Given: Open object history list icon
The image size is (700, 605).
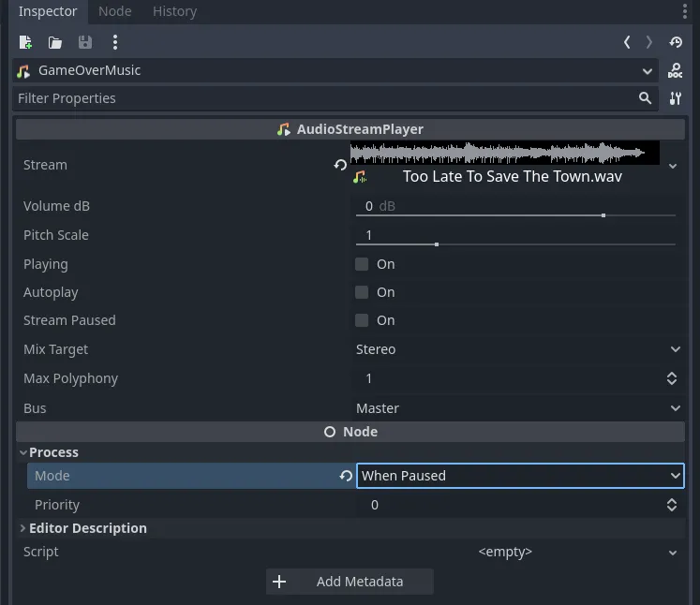Looking at the screenshot, I should click(x=676, y=42).
